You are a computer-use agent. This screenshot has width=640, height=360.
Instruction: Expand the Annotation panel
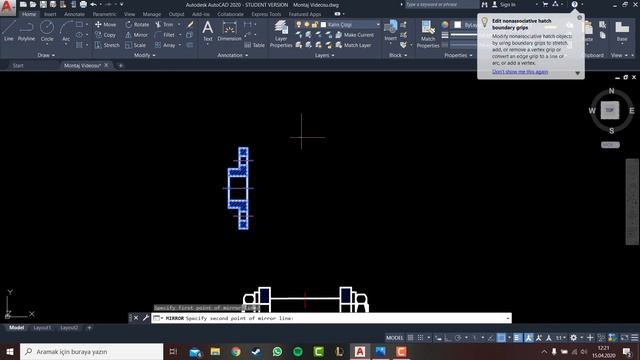[x=232, y=55]
